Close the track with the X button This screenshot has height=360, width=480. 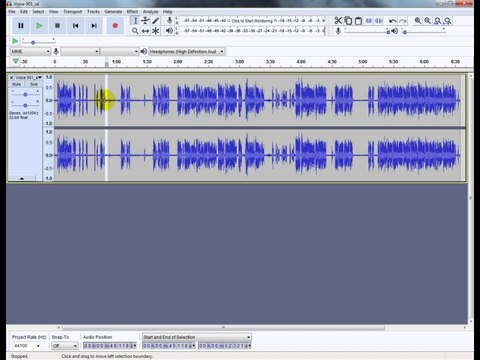[11, 78]
